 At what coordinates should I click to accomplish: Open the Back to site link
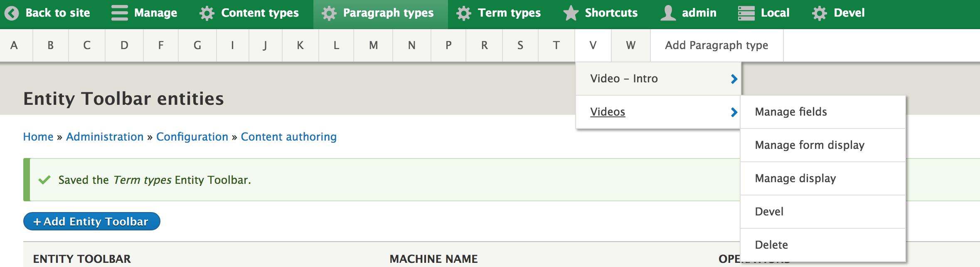[58, 13]
